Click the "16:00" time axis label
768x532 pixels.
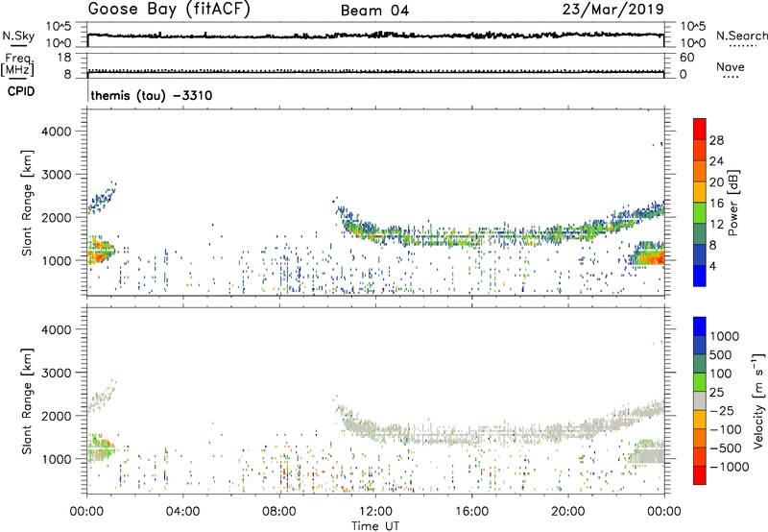tap(471, 512)
